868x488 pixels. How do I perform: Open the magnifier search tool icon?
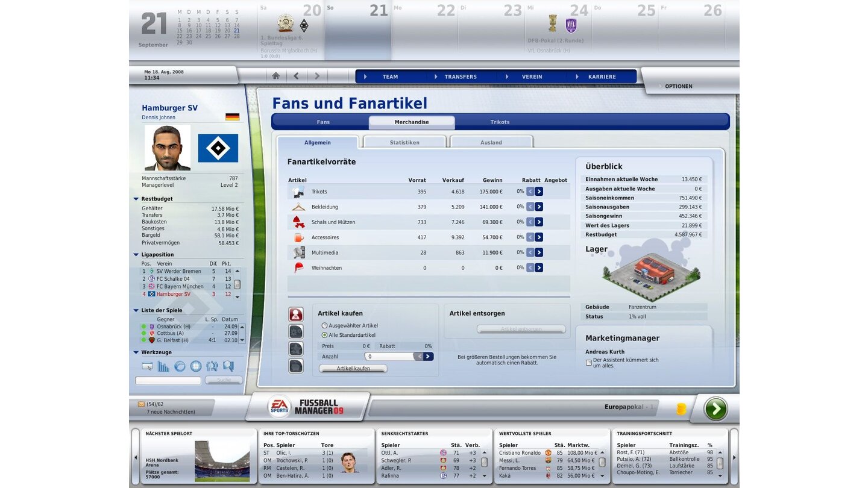point(228,366)
